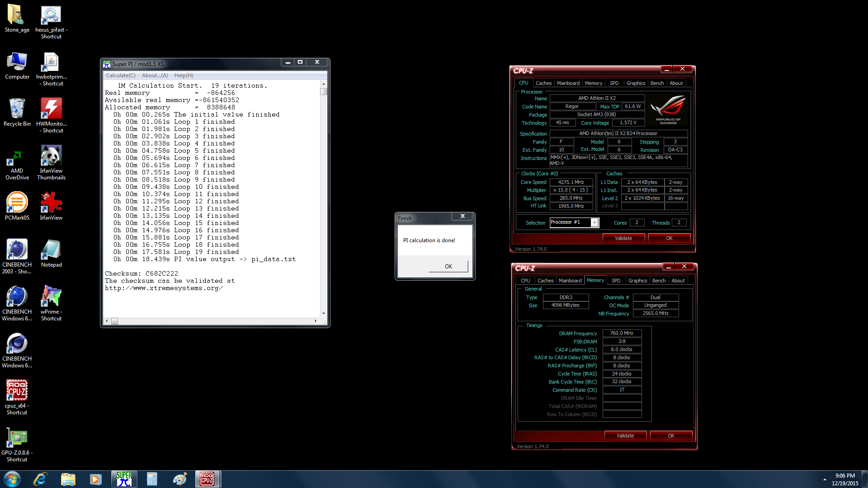Launch the HWMonitor shortcut icon

pos(51,116)
